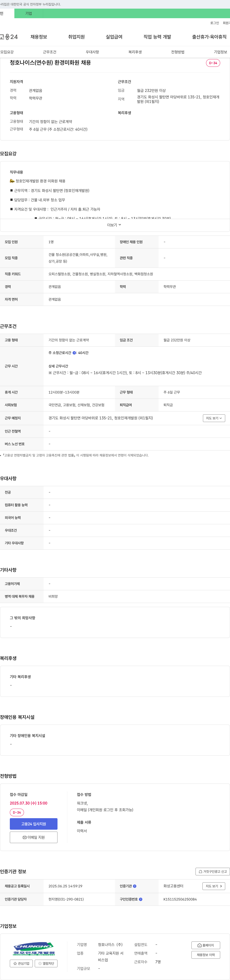
Task: Click the company name 청호나이스 (주)
Action: (x=110, y=945)
